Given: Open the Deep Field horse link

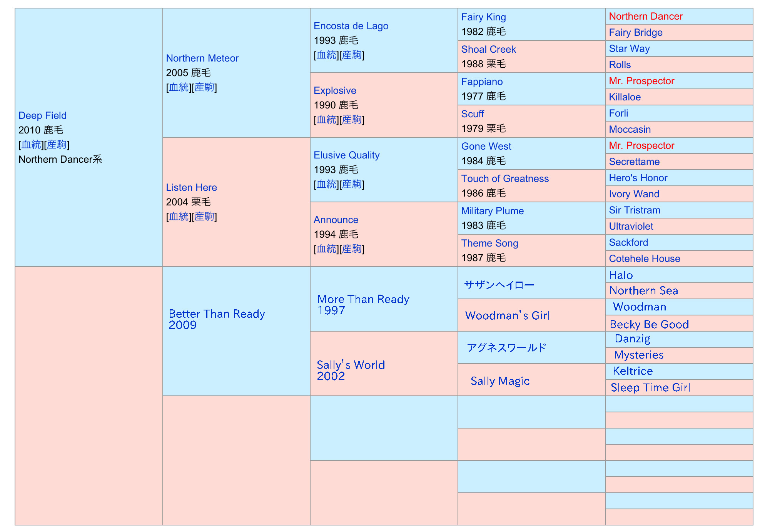Looking at the screenshot, I should (x=42, y=115).
